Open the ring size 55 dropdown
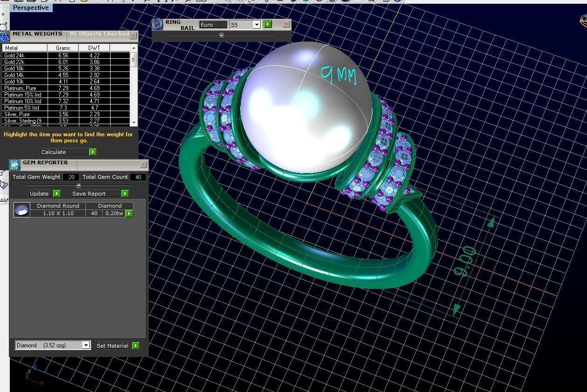 (257, 25)
